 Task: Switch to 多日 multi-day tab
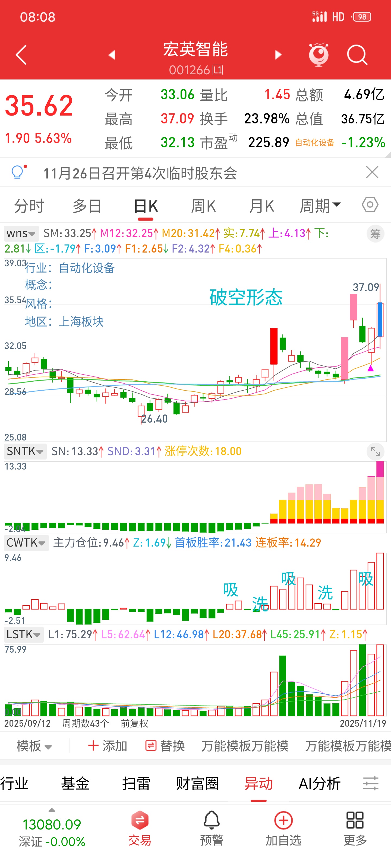tap(87, 206)
